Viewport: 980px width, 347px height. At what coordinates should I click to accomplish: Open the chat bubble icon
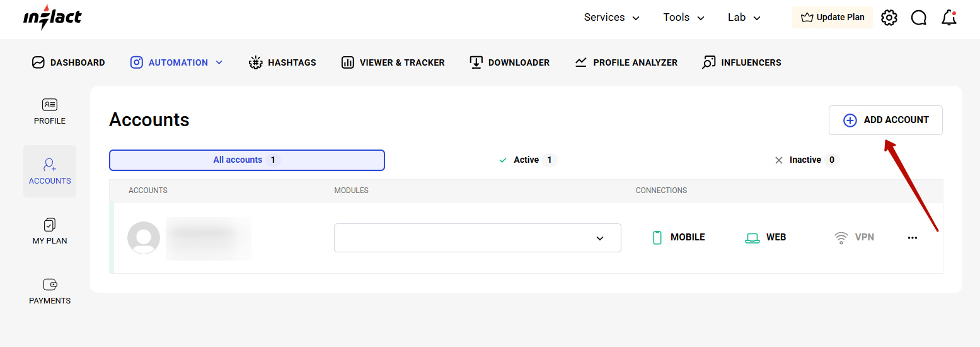(919, 18)
